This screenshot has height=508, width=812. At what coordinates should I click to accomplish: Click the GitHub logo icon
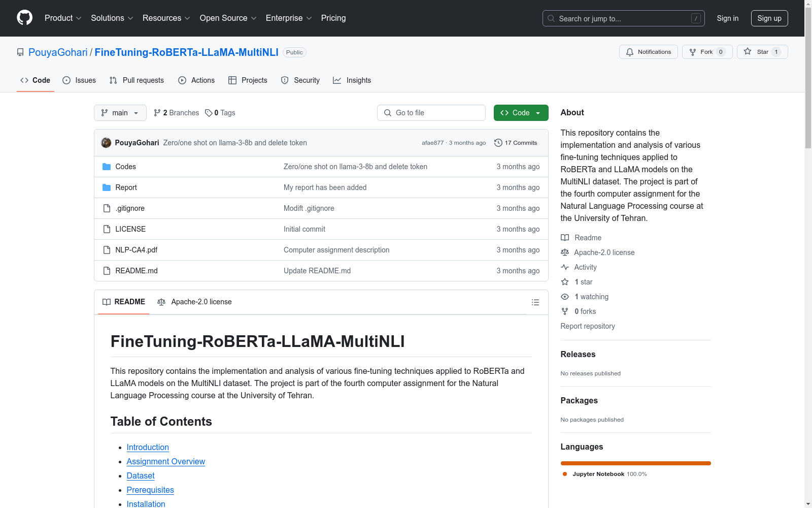[24, 18]
